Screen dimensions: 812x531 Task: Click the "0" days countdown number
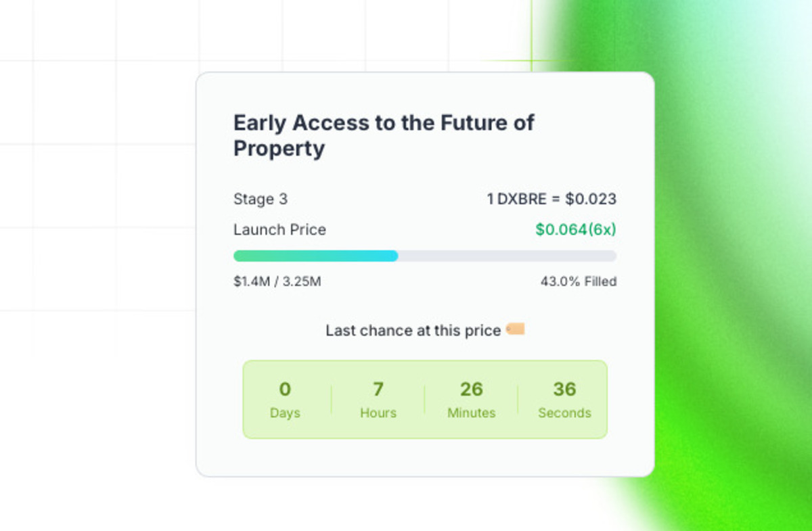(285, 389)
